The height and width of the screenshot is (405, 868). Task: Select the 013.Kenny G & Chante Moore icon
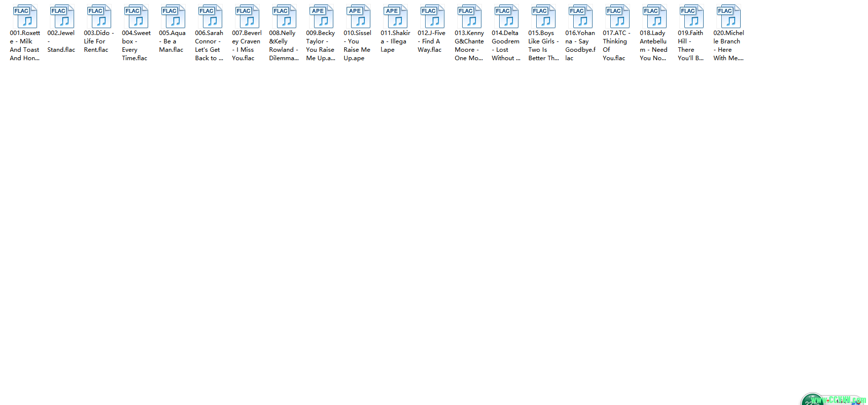(x=470, y=16)
